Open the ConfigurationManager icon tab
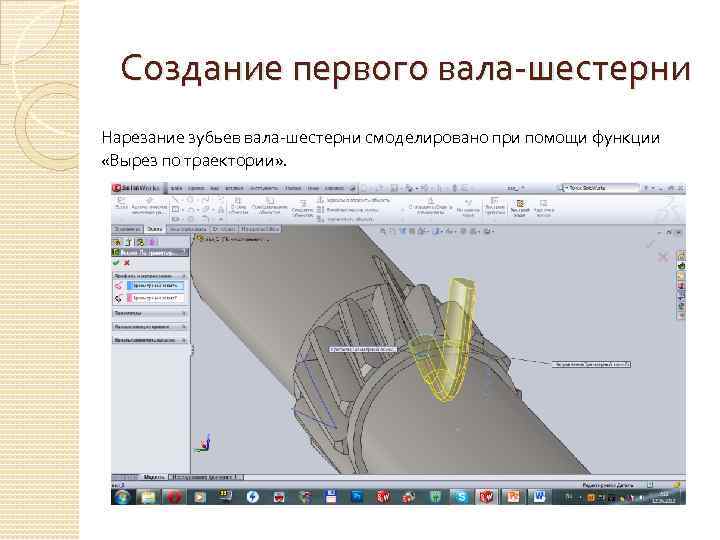The width and height of the screenshot is (720, 540). [141, 242]
